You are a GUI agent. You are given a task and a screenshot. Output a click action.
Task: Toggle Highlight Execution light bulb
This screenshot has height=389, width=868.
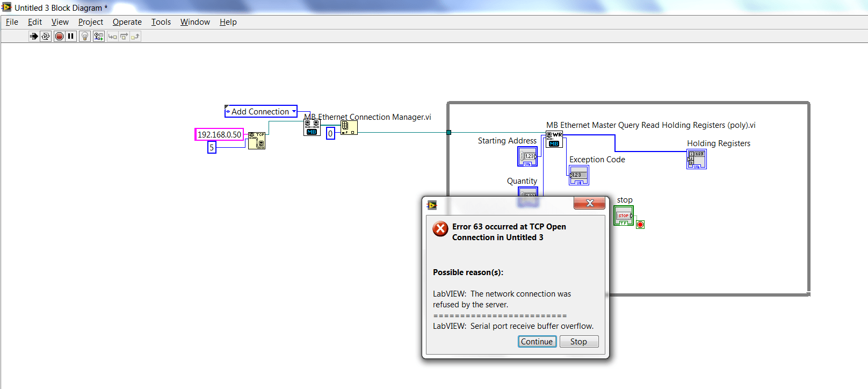(x=85, y=37)
